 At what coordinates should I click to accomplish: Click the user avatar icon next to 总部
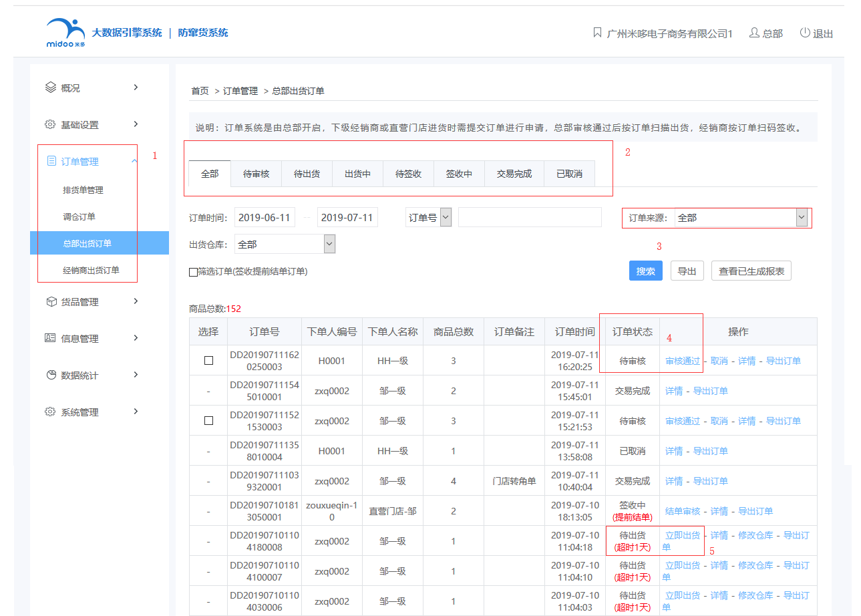tap(754, 33)
